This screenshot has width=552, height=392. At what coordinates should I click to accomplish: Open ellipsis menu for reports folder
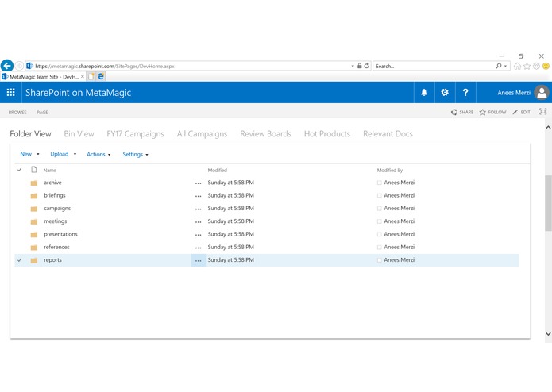coord(199,260)
